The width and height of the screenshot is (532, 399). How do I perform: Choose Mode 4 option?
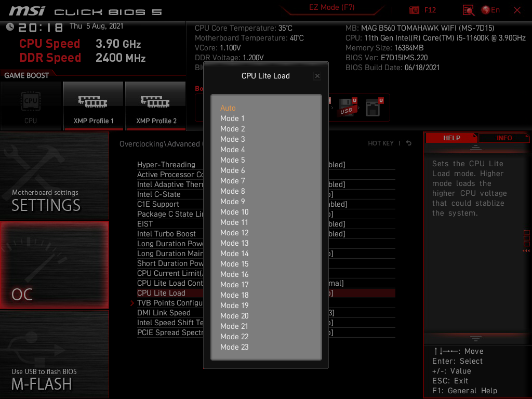click(x=232, y=150)
